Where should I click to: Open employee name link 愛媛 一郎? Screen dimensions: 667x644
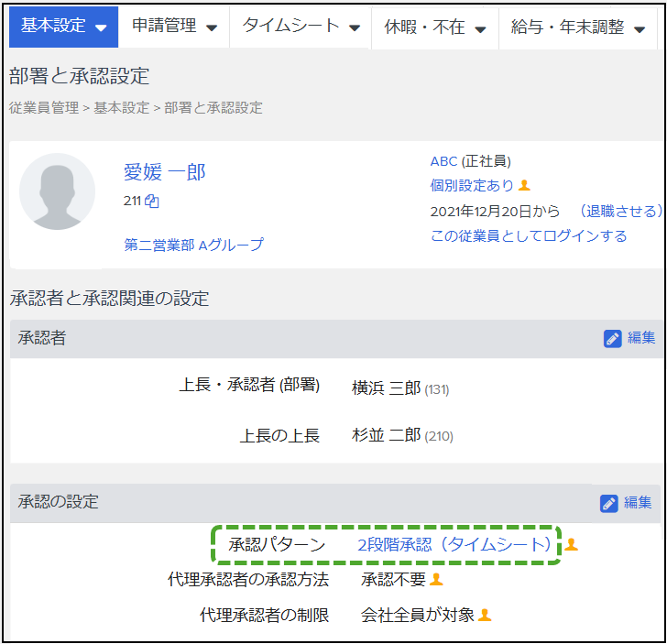tap(165, 171)
